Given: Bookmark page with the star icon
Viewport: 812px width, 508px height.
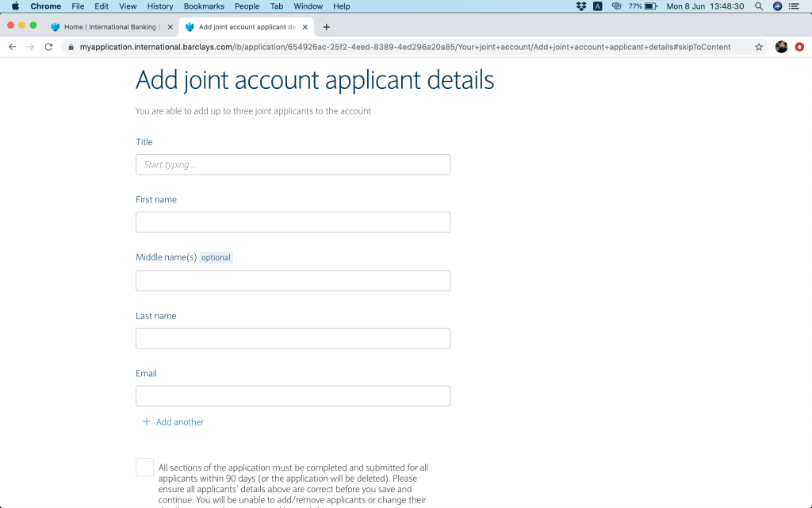Looking at the screenshot, I should tap(759, 47).
